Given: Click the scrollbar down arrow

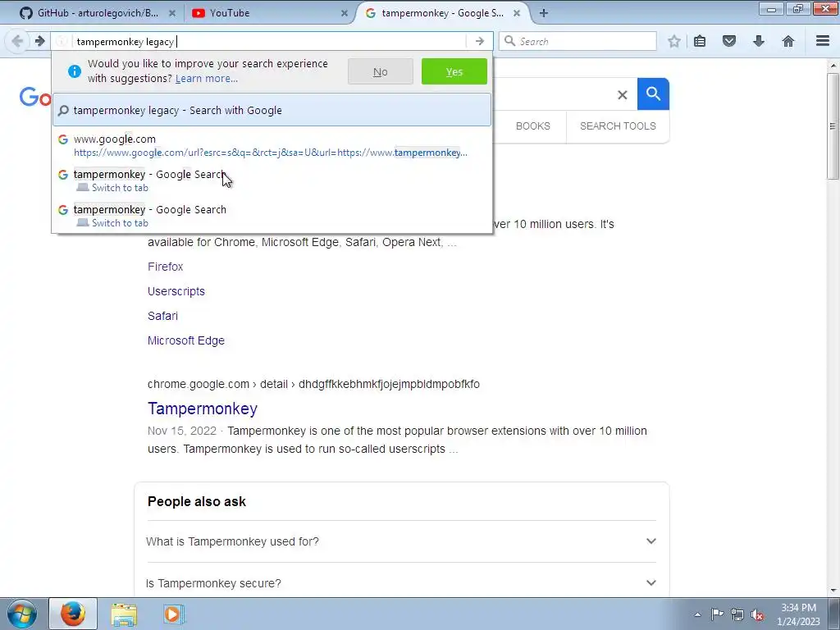Looking at the screenshot, I should pyautogui.click(x=833, y=591).
